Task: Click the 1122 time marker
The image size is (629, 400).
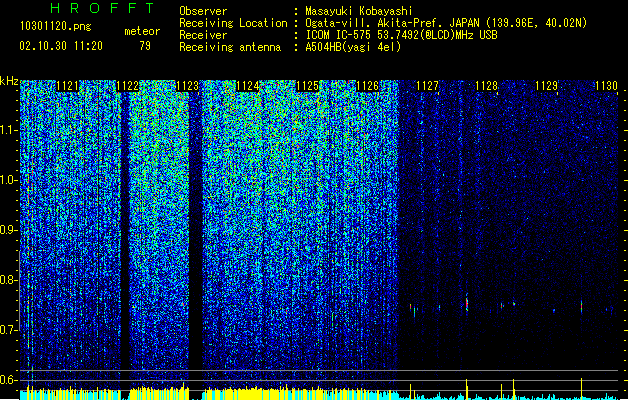Action: (x=128, y=86)
